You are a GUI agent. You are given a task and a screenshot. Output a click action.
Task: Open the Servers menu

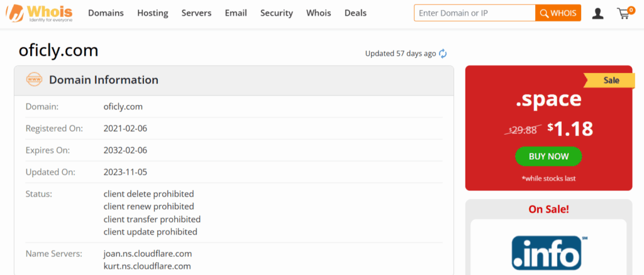click(x=196, y=13)
